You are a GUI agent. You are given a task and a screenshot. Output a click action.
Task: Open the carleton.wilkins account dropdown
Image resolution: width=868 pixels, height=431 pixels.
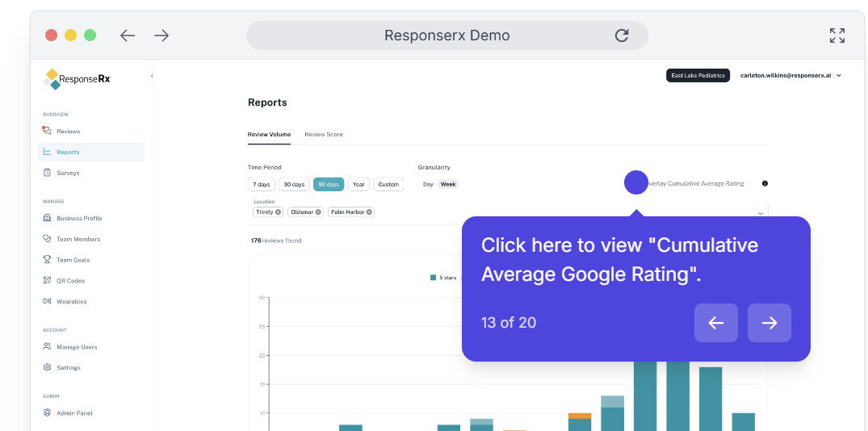click(790, 75)
